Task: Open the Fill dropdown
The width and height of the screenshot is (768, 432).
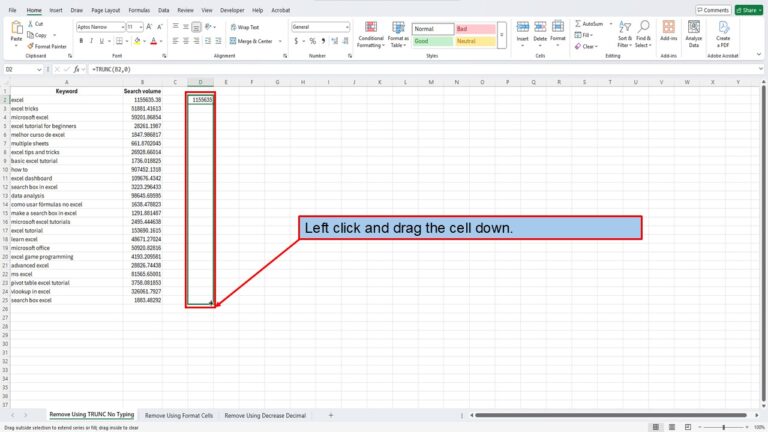Action: 584,35
